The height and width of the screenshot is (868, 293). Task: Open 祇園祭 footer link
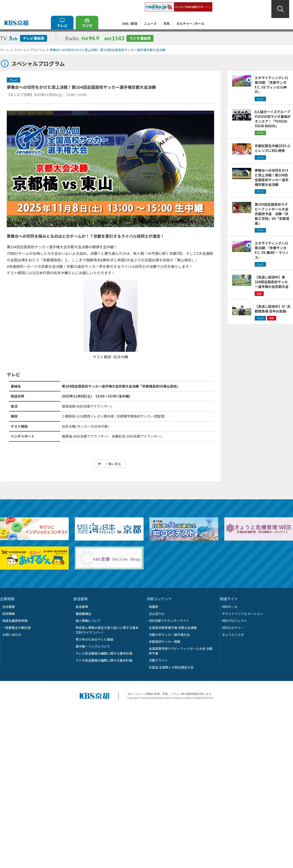pyautogui.click(x=153, y=607)
